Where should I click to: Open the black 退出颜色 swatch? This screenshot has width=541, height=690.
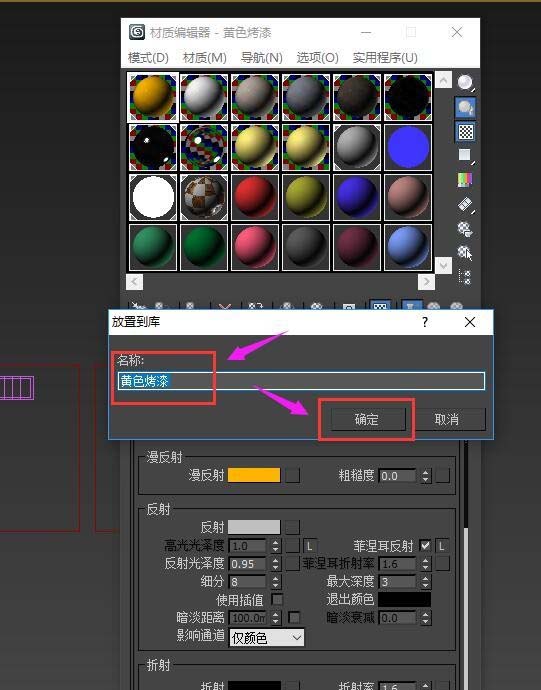pos(405,599)
